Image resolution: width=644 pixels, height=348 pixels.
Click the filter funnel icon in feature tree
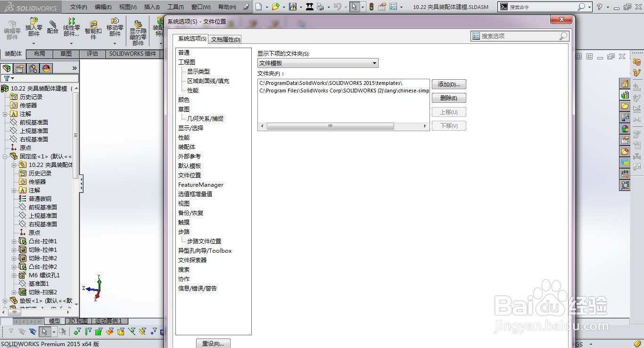coord(7,78)
